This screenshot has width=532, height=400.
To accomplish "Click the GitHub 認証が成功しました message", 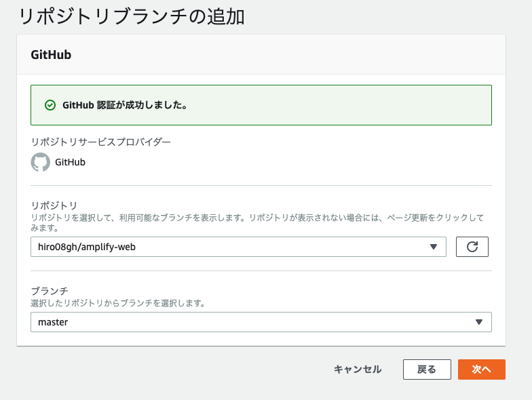I will [x=124, y=105].
